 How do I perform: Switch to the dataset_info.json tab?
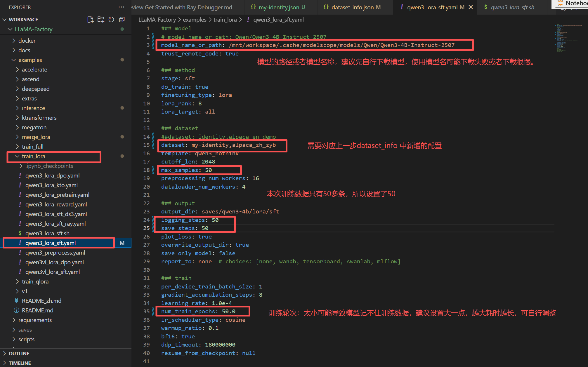point(352,7)
